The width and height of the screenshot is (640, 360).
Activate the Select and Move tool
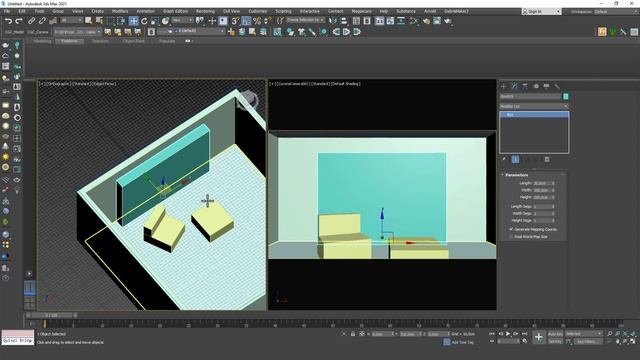point(133,20)
